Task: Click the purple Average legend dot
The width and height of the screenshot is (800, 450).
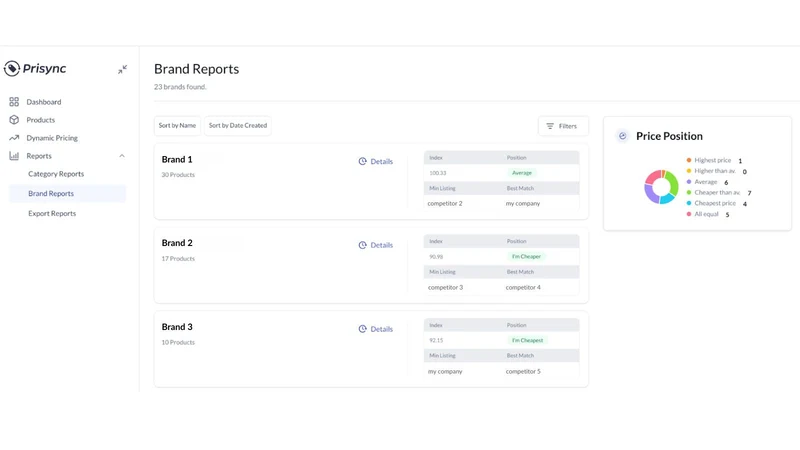Action: coord(689,182)
